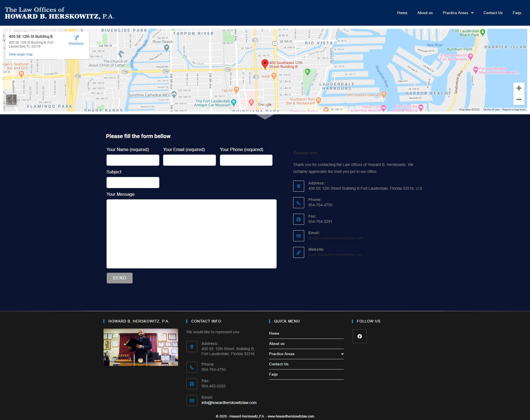
Task: Expand Practice Areas dropdown in top navigation
Action: click(x=458, y=13)
